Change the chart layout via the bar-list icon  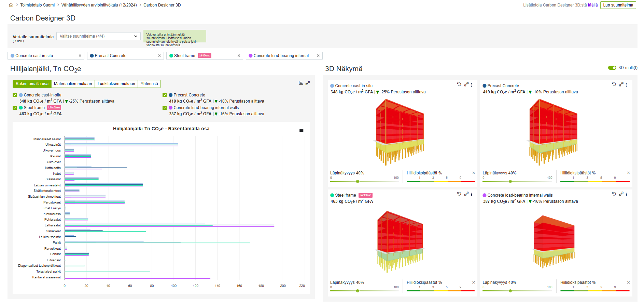point(301,83)
